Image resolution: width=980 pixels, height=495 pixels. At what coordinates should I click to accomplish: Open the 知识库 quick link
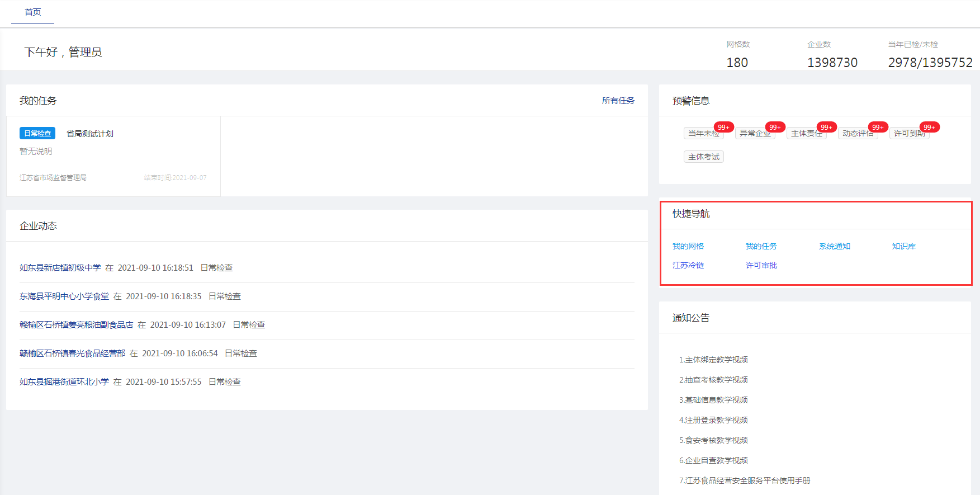click(903, 246)
